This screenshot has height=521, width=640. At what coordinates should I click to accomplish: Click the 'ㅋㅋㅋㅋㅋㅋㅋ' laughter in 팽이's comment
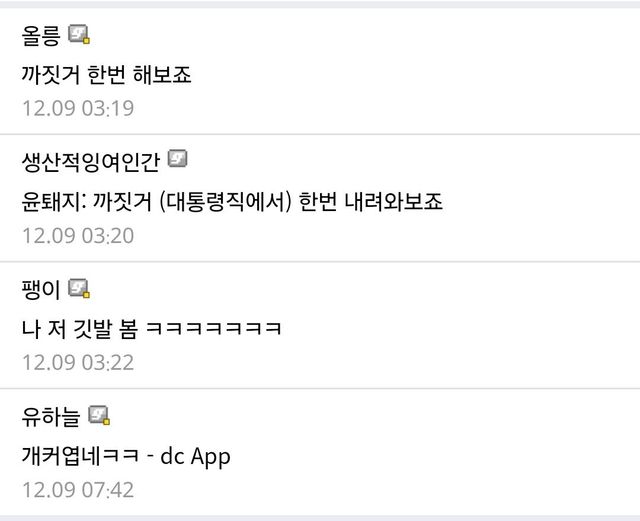pyautogui.click(x=213, y=329)
